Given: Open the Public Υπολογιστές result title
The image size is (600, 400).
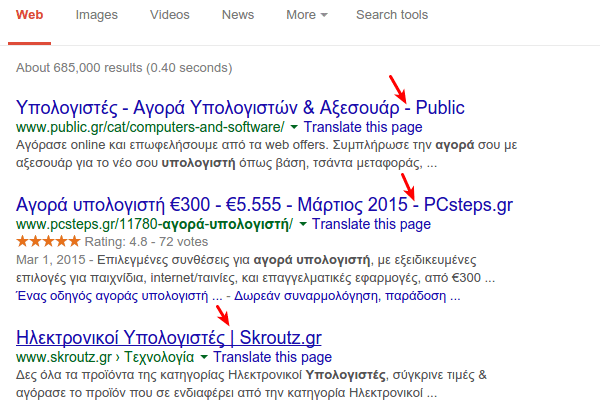Looking at the screenshot, I should pos(240,108).
